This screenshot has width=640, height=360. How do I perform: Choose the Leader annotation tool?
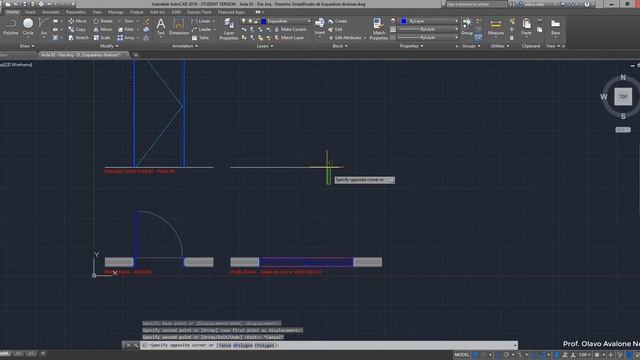202,29
